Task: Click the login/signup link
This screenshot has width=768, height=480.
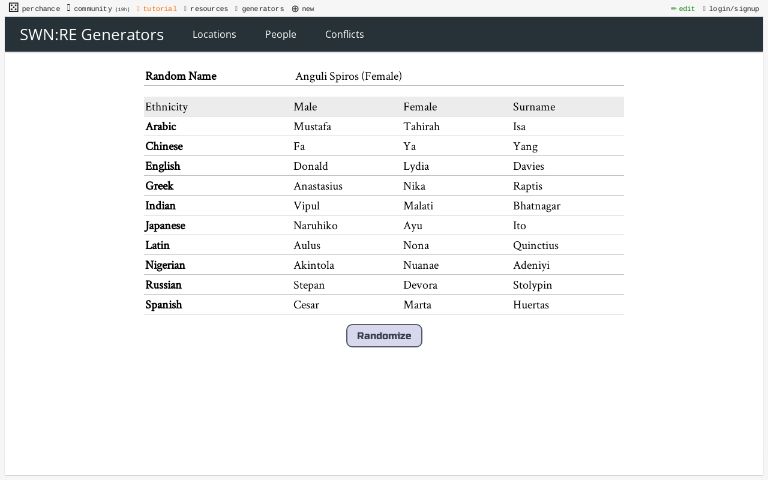Action: pyautogui.click(x=732, y=8)
